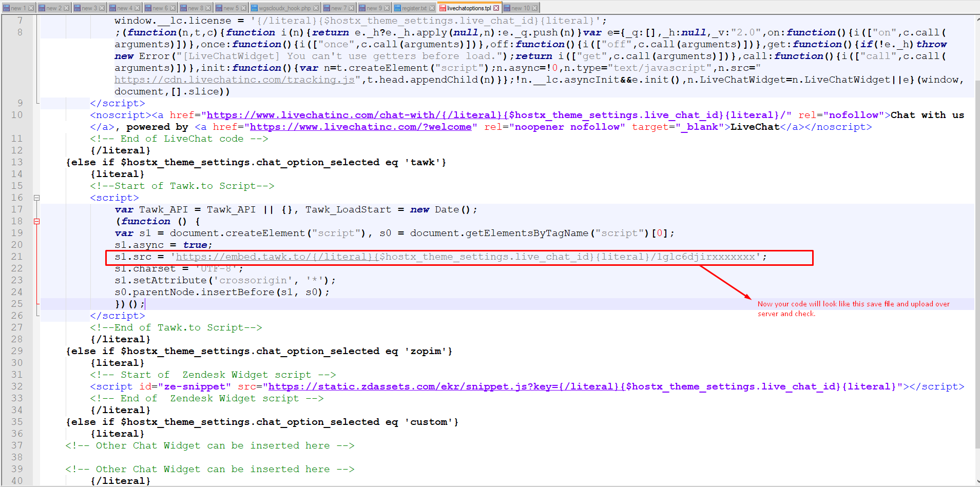Viewport: 980px width, 487px height.
Task: Open the register.txt tab
Action: (x=414, y=8)
